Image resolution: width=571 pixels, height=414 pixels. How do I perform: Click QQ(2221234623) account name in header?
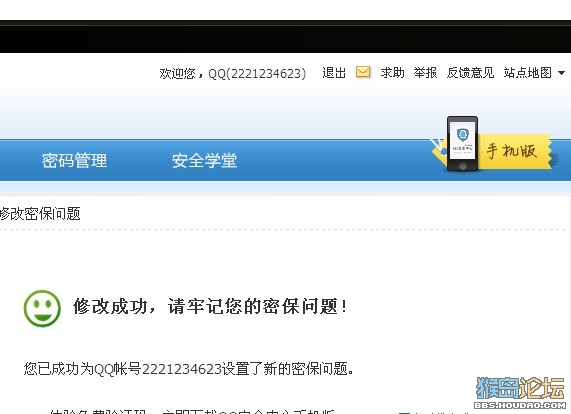point(257,74)
